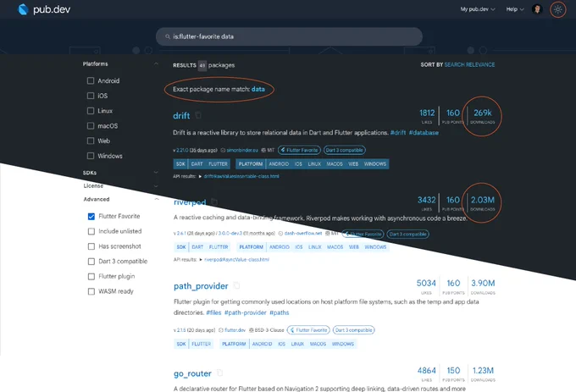Open riverpod 3.0.0-dev.3 prerelease version link
The width and height of the screenshot is (576, 392).
pyautogui.click(x=230, y=234)
